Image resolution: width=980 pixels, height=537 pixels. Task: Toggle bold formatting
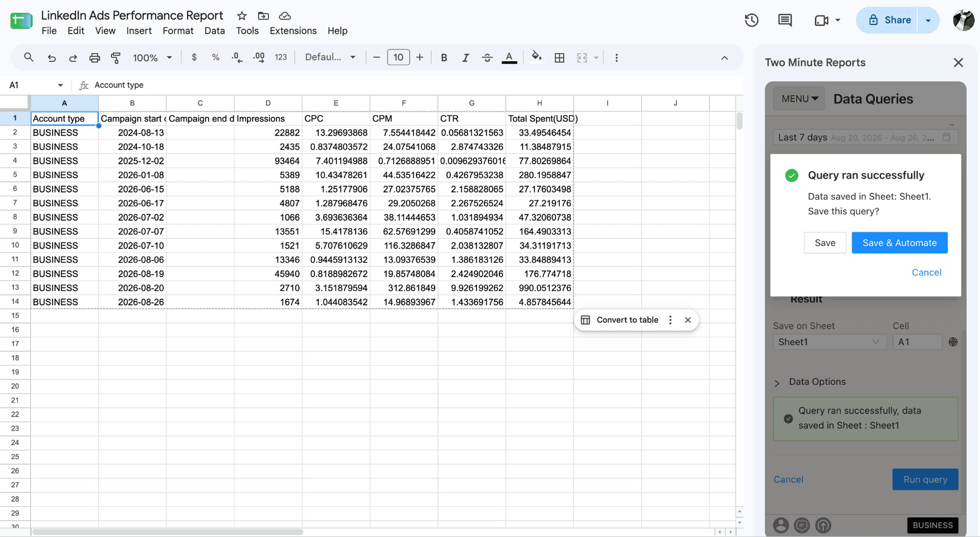pyautogui.click(x=444, y=58)
